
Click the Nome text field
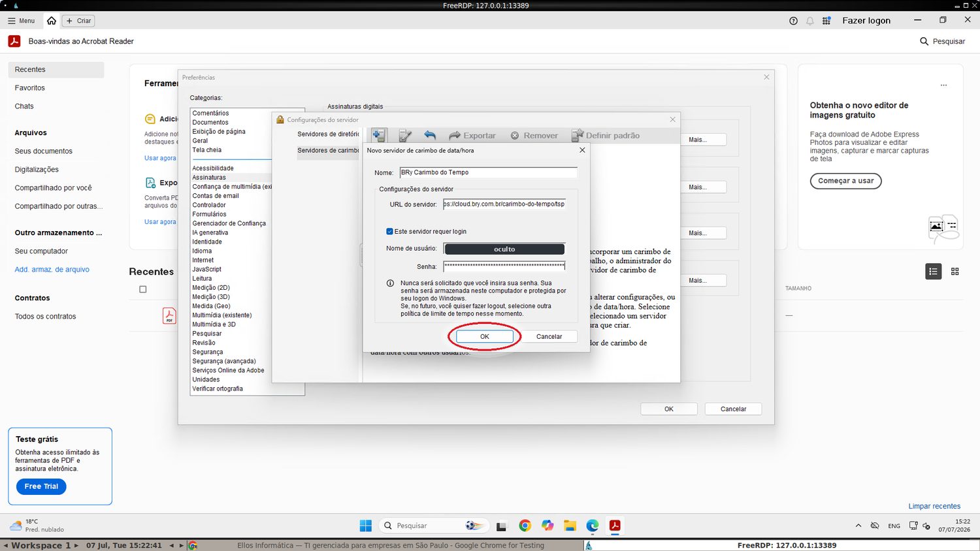coord(488,172)
